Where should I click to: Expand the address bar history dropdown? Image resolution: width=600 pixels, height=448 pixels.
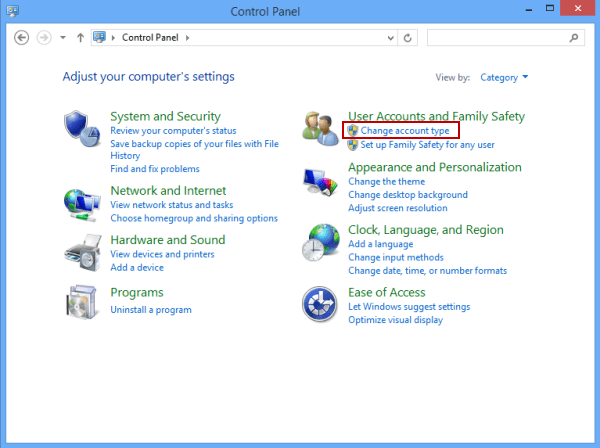390,38
